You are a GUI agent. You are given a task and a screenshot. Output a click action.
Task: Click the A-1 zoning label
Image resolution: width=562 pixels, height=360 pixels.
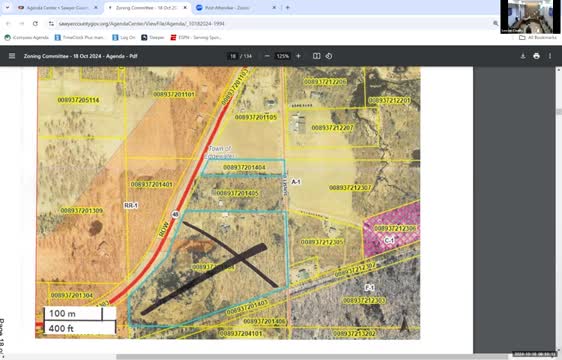[x=296, y=182]
